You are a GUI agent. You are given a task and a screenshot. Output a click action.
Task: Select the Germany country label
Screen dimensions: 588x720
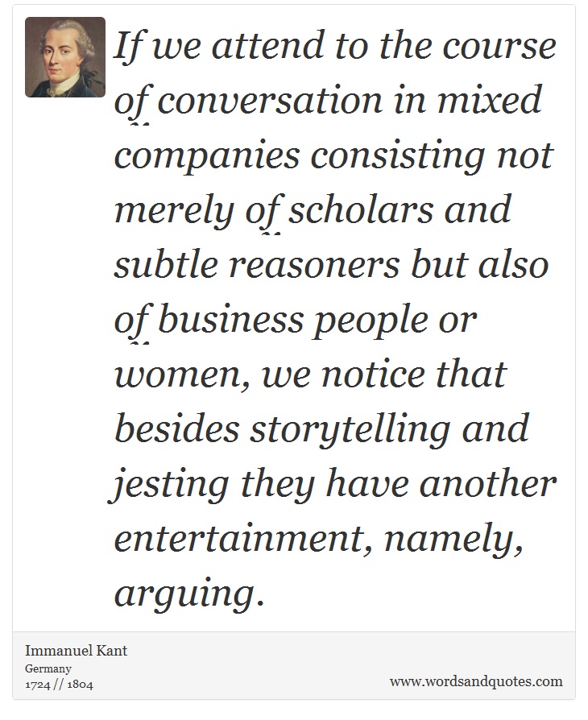click(48, 668)
